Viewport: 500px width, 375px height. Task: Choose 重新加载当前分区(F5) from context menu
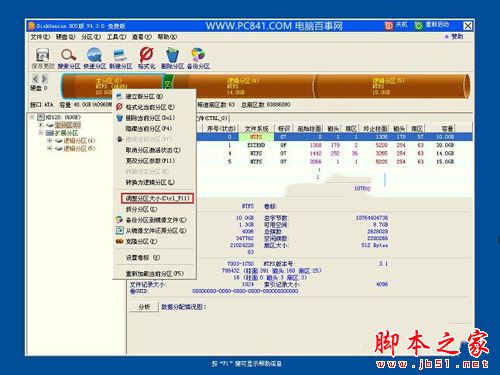(x=155, y=274)
